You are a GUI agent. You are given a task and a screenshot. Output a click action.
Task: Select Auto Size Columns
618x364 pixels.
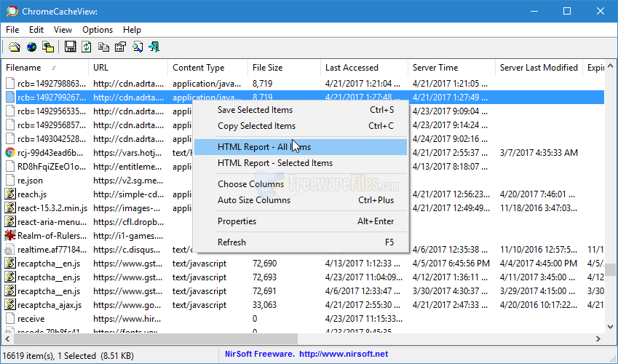click(301, 200)
